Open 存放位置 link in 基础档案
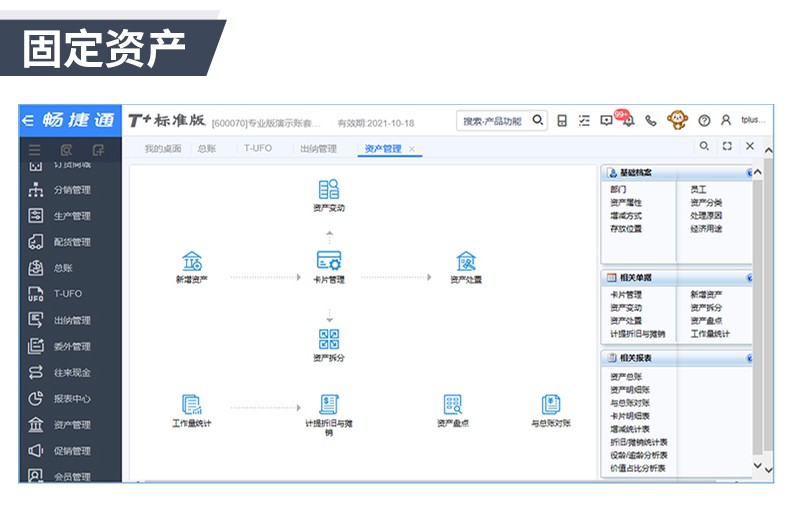The height and width of the screenshot is (531, 790). (x=626, y=229)
